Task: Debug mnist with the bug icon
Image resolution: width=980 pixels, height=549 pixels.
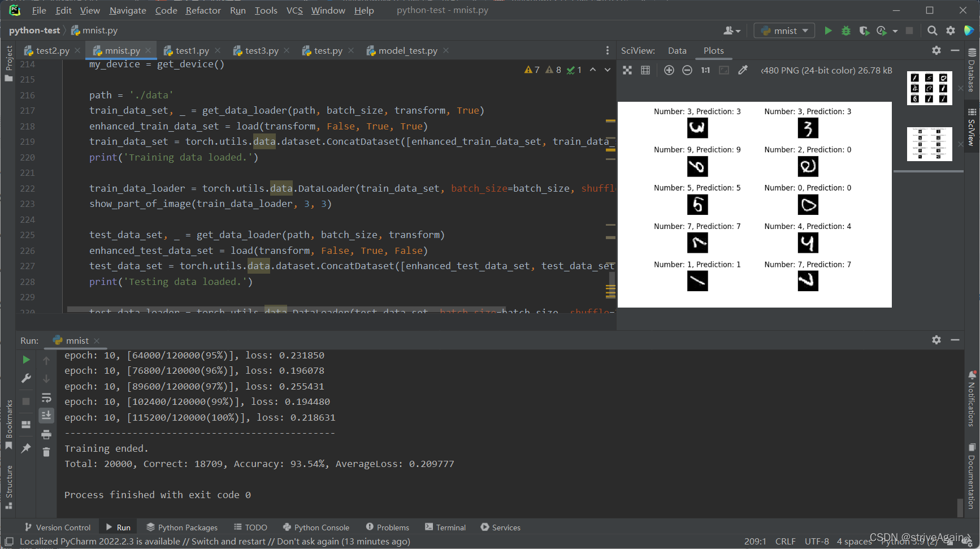Action: click(x=846, y=31)
